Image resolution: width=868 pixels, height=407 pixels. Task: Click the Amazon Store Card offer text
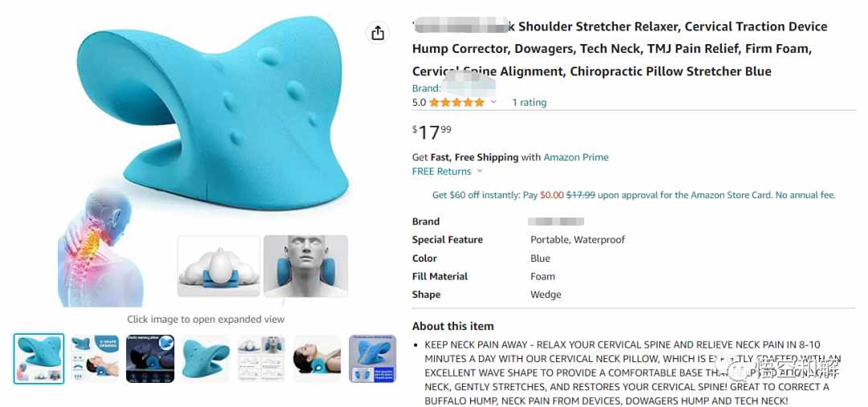[633, 194]
